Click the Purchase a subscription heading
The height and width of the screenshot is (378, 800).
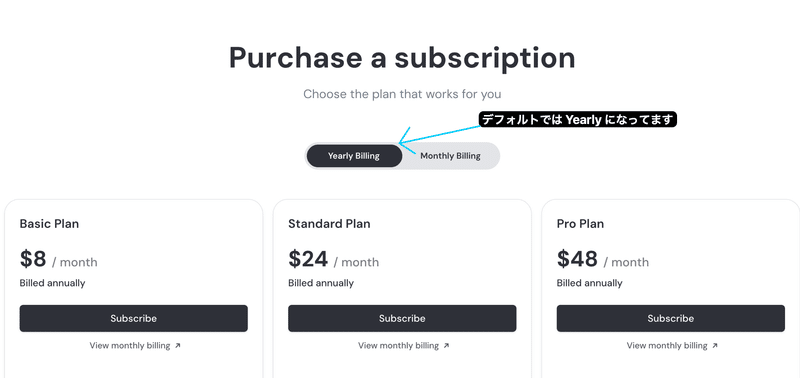coord(402,58)
